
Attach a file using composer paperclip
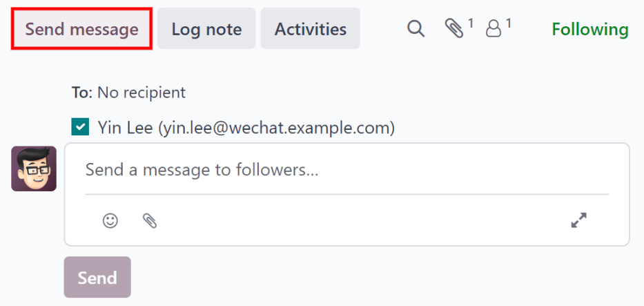click(149, 220)
